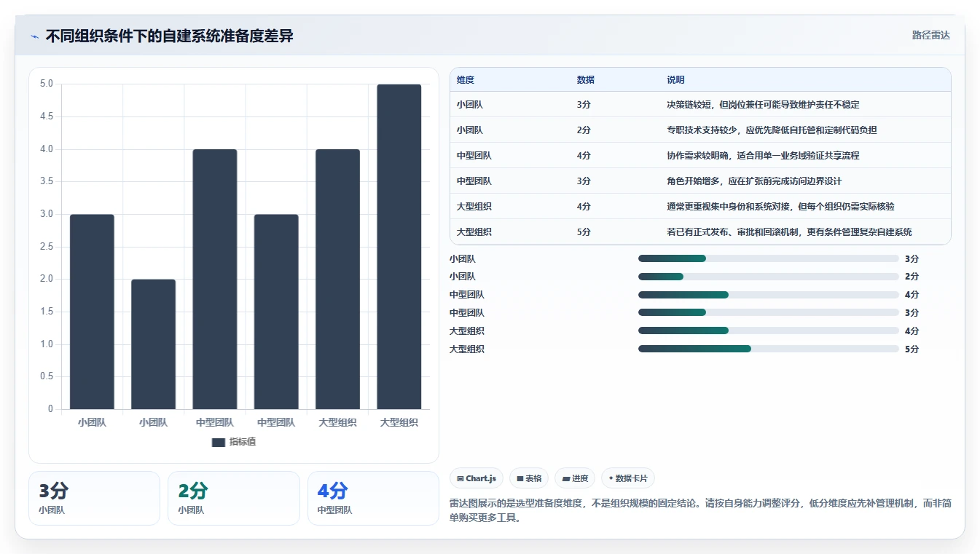This screenshot has height=554, width=980.
Task: Click the y-axis label 1.5
Action: (x=47, y=312)
